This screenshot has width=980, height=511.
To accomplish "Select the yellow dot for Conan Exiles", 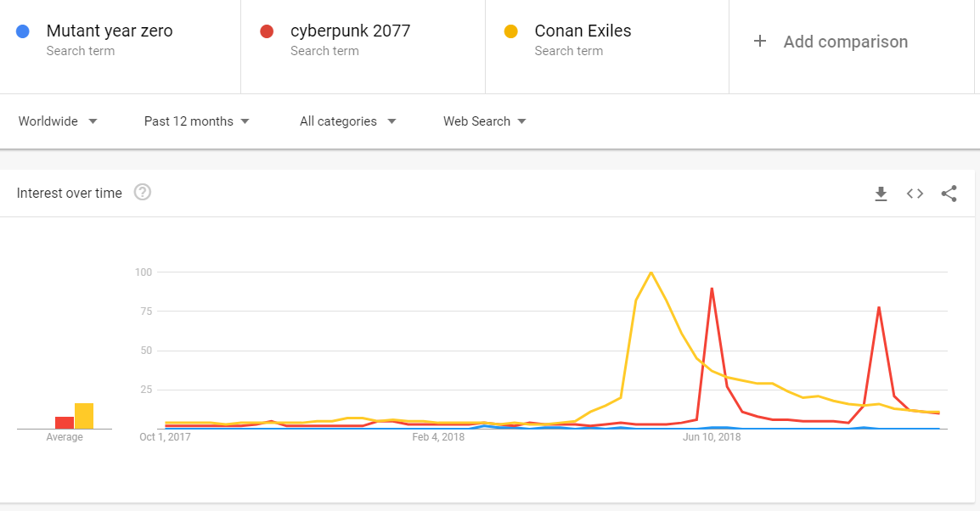I will [x=511, y=31].
